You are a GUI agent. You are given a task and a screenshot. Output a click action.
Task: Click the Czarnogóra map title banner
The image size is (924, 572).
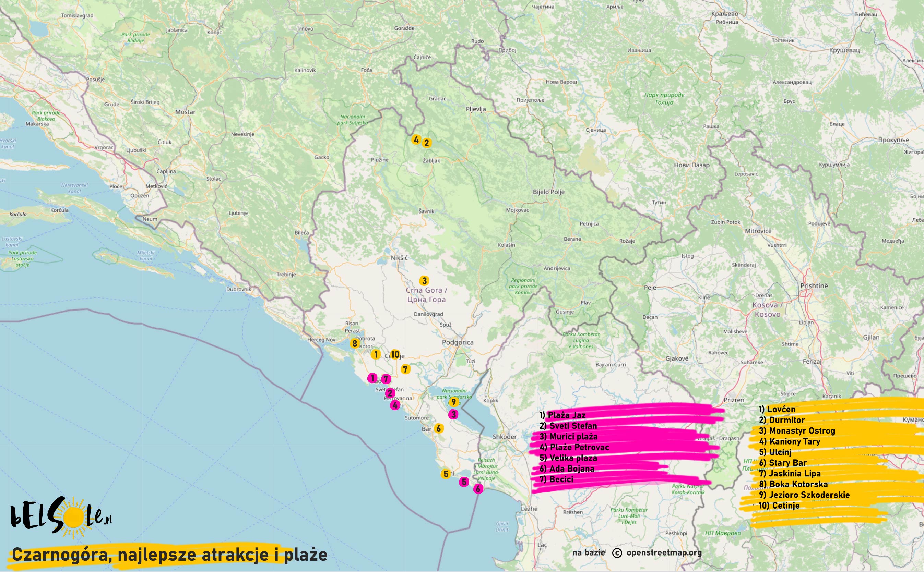coord(169,555)
